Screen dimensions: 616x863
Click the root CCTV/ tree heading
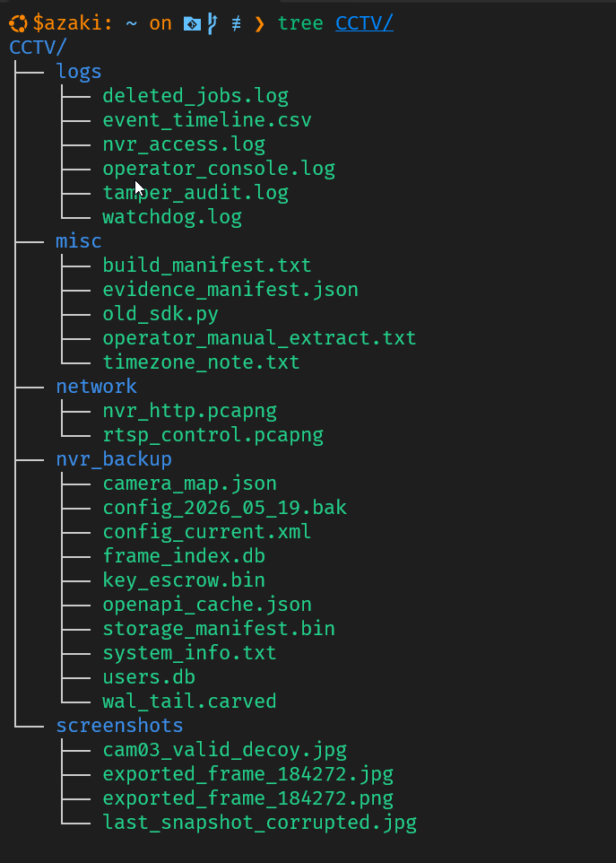point(38,48)
